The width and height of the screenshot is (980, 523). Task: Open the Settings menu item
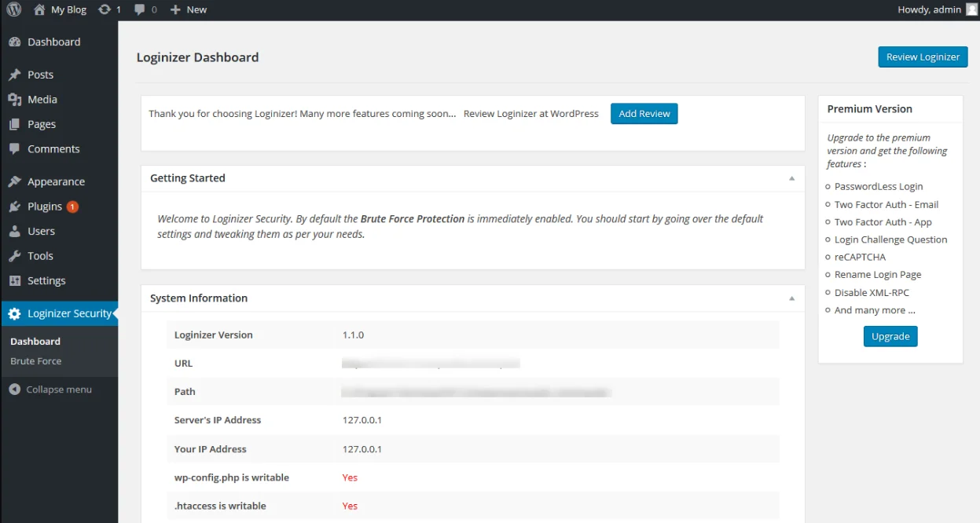[x=46, y=280]
